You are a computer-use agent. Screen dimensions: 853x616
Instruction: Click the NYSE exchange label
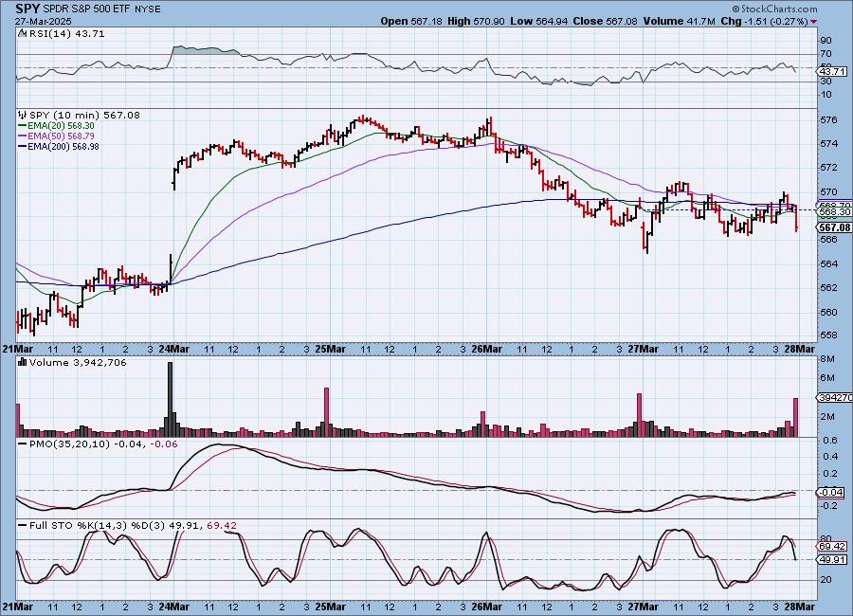coord(147,9)
